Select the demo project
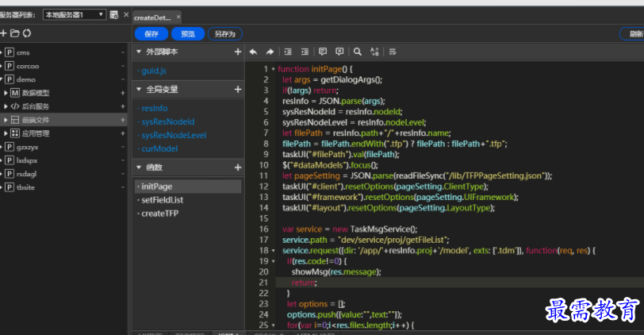 point(26,79)
